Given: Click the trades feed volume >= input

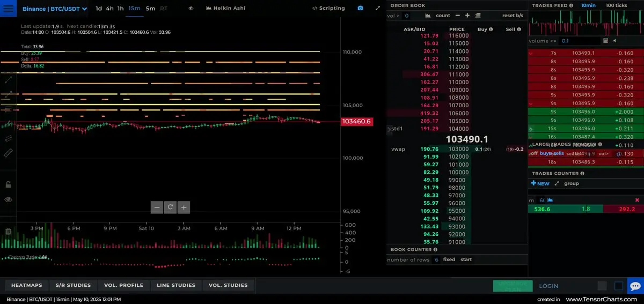Looking at the screenshot, I should [x=580, y=41].
